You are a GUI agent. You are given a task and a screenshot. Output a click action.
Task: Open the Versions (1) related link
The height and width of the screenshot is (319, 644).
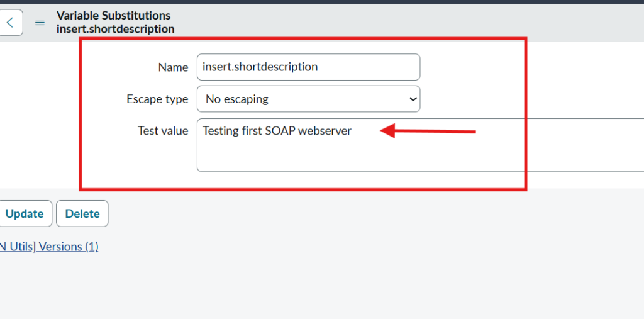pyautogui.click(x=49, y=247)
